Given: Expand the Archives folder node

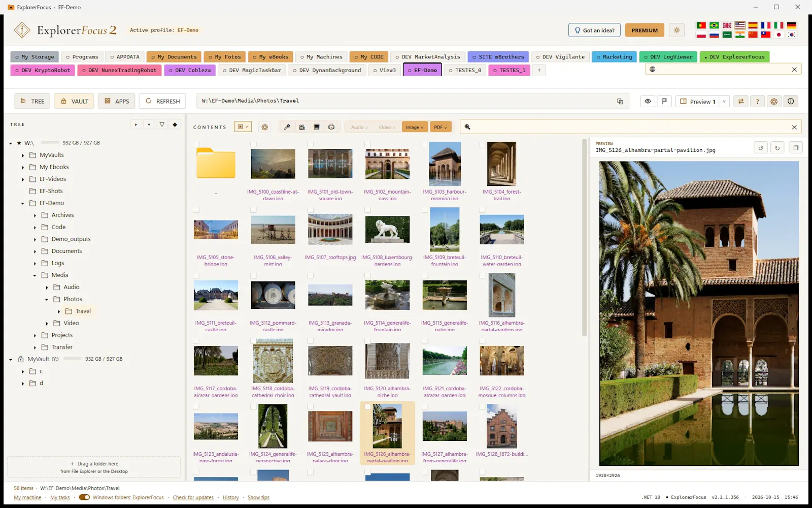Looking at the screenshot, I should pos(35,215).
